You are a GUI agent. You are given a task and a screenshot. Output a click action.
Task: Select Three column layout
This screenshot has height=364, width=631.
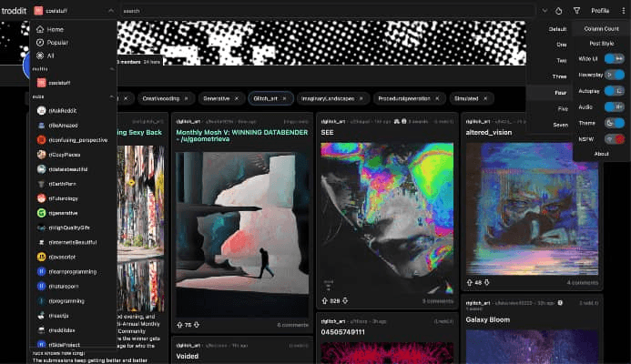[559, 76]
